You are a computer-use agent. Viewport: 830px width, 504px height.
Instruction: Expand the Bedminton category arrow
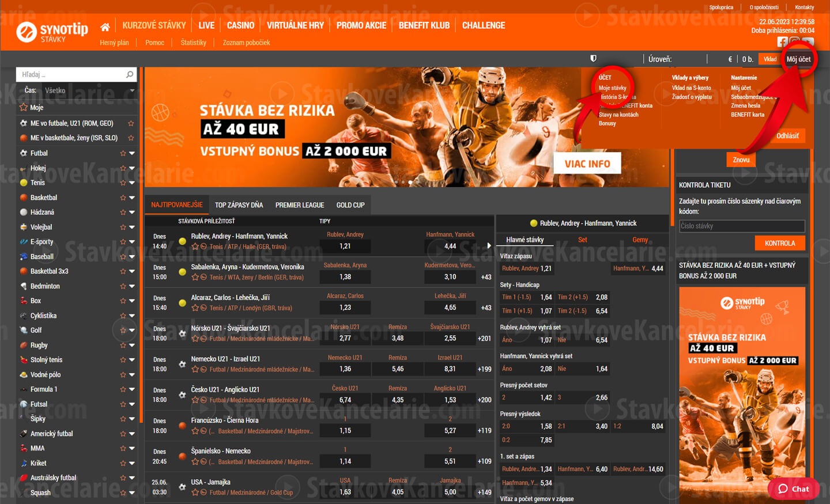pos(132,286)
